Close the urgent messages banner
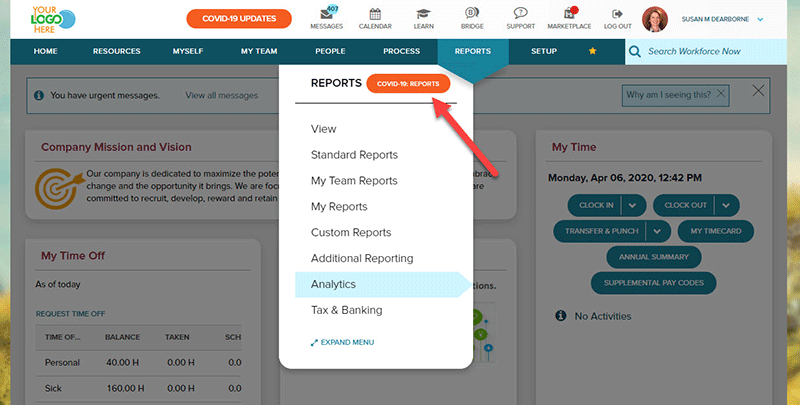 [758, 92]
